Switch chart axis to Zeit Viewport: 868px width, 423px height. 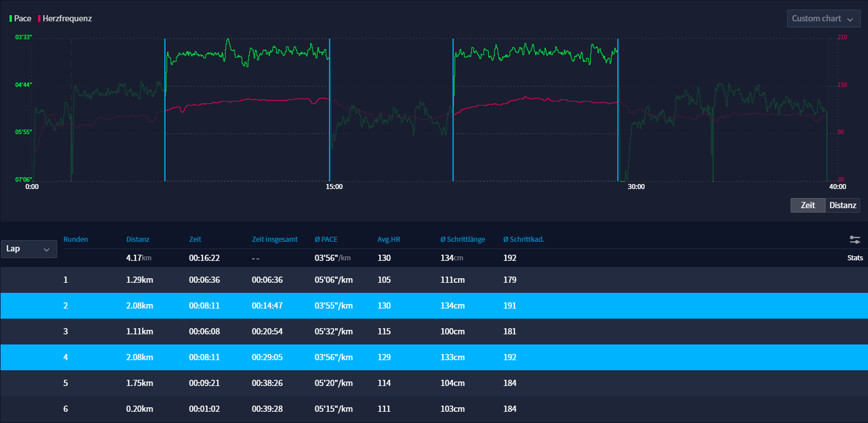point(807,205)
